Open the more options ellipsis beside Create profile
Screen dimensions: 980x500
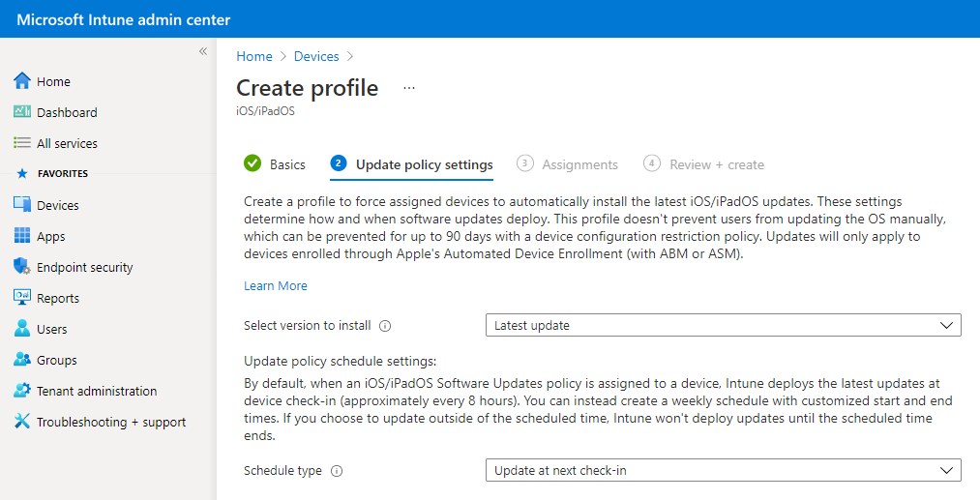coord(409,88)
